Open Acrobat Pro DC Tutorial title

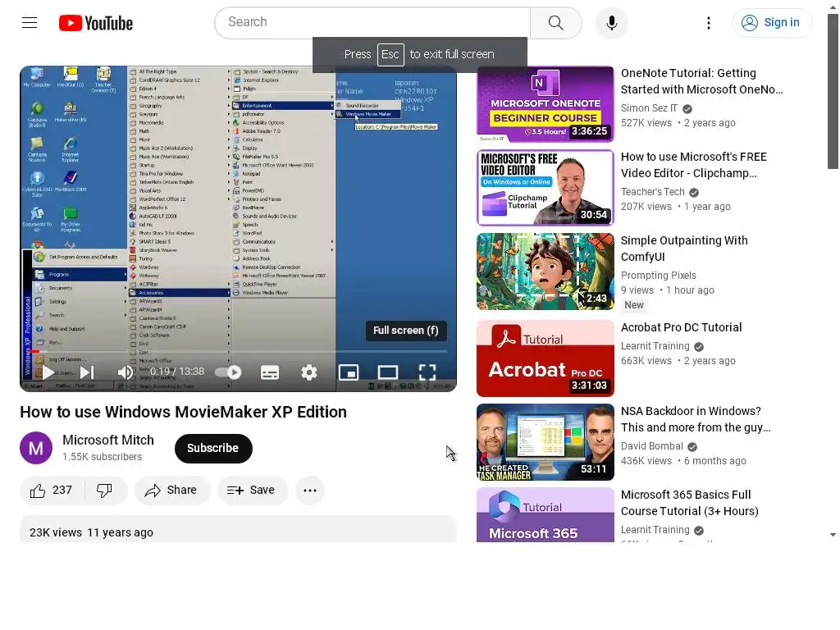coord(681,327)
